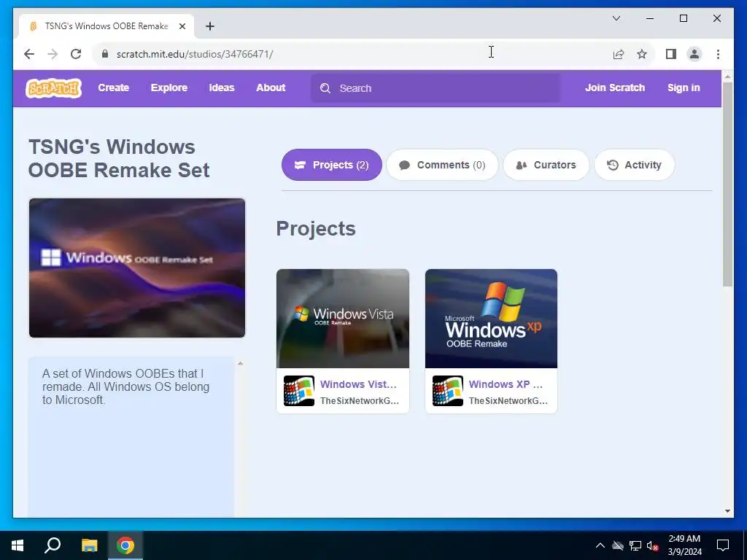Focus the Scratch Search field
747x560 pixels.
coord(436,88)
